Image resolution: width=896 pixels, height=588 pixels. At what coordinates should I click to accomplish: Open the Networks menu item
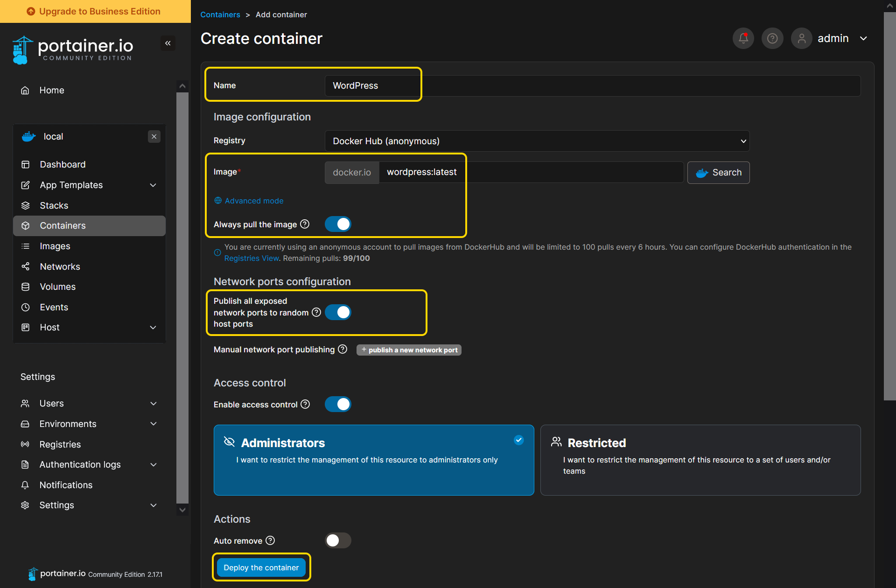90,266
